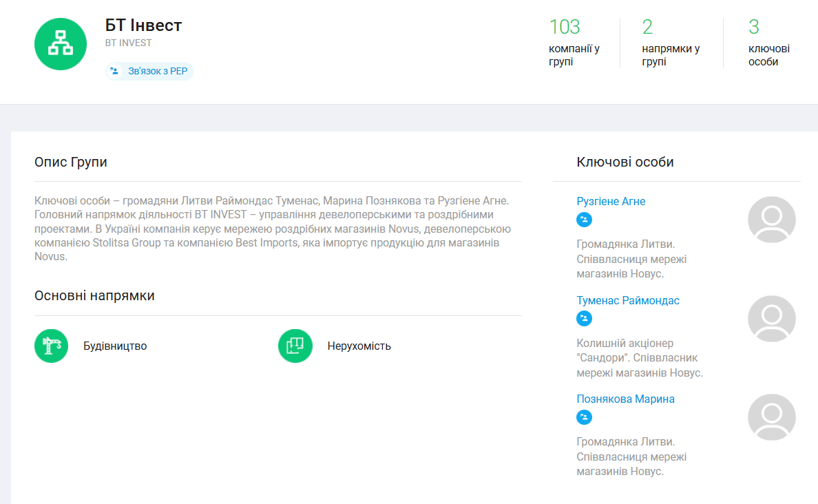Viewport: 818px width, 504px height.
Task: Click the 103 companies count
Action: pyautogui.click(x=565, y=27)
